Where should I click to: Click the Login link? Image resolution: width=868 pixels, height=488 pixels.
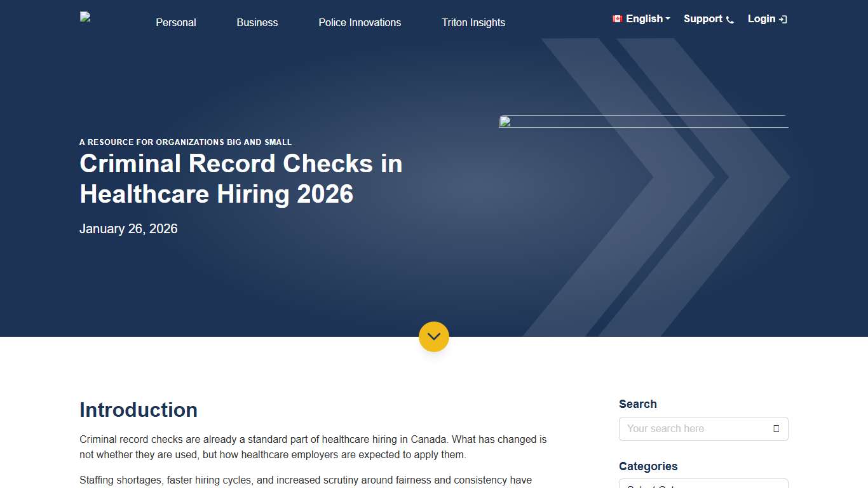point(761,19)
